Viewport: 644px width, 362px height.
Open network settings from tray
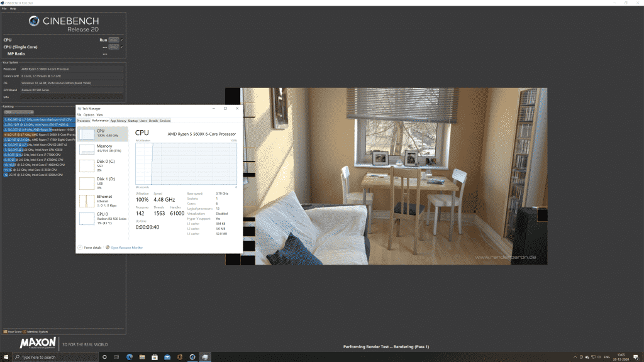[593, 357]
